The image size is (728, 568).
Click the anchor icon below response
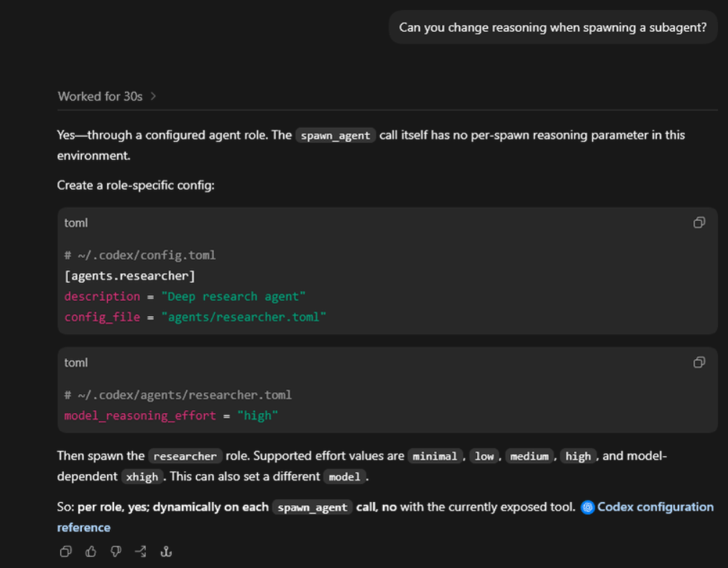[166, 551]
